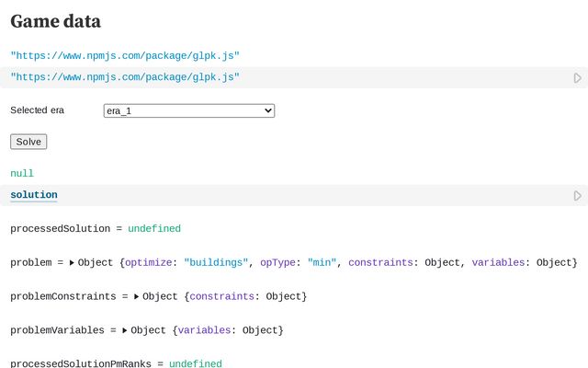This screenshot has height=368, width=588.
Task: Select the processedSolution undefined output
Action: tap(153, 228)
